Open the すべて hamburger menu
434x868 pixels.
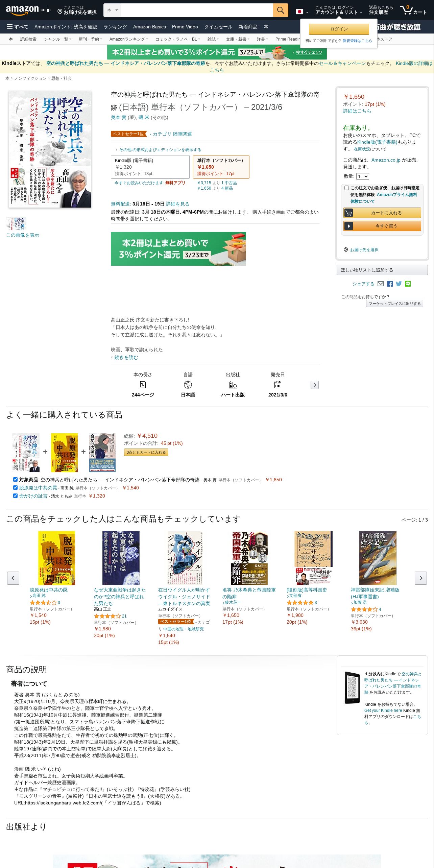click(18, 27)
